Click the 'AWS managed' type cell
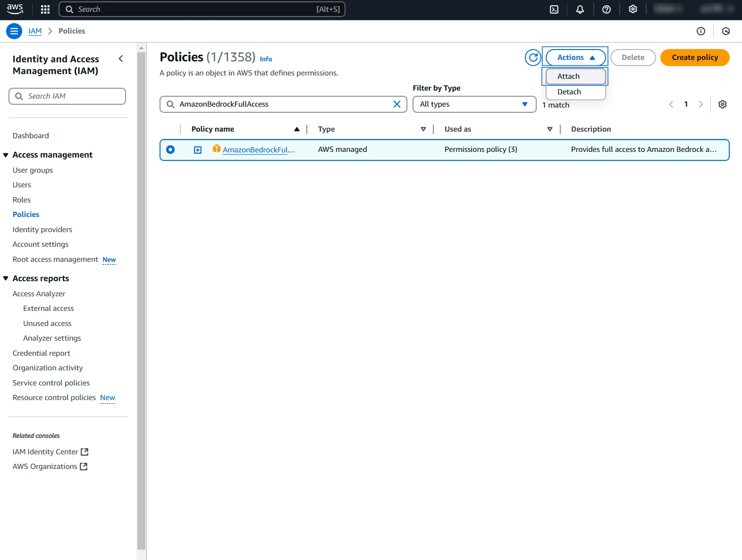742x560 pixels. point(342,150)
